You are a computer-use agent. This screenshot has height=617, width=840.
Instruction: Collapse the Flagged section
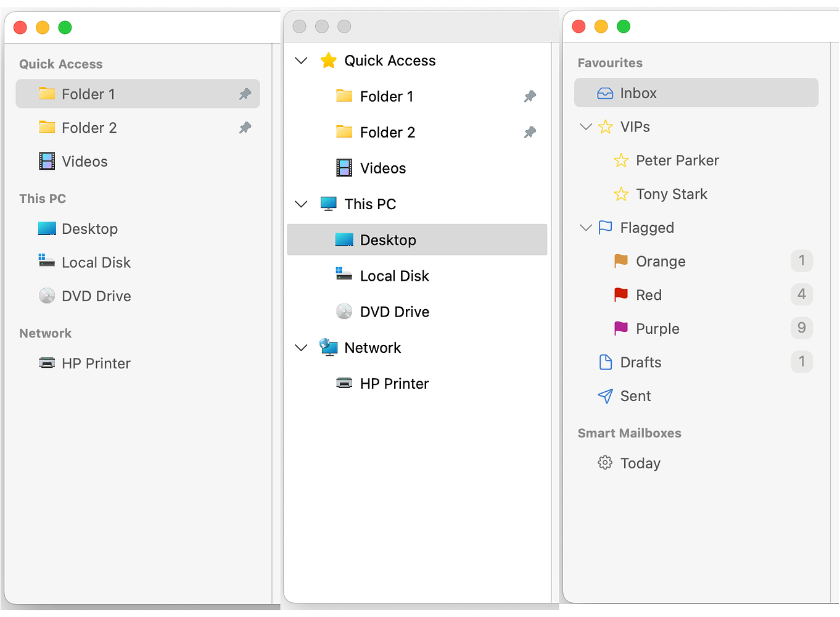(x=585, y=227)
